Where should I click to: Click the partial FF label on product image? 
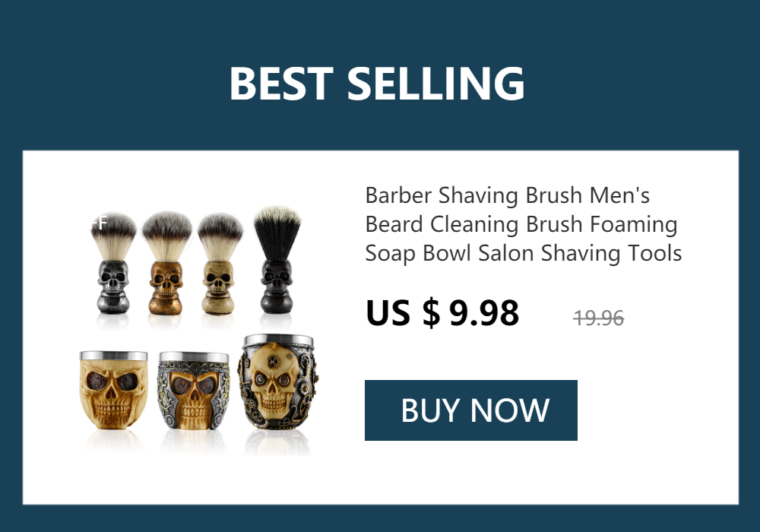99,223
